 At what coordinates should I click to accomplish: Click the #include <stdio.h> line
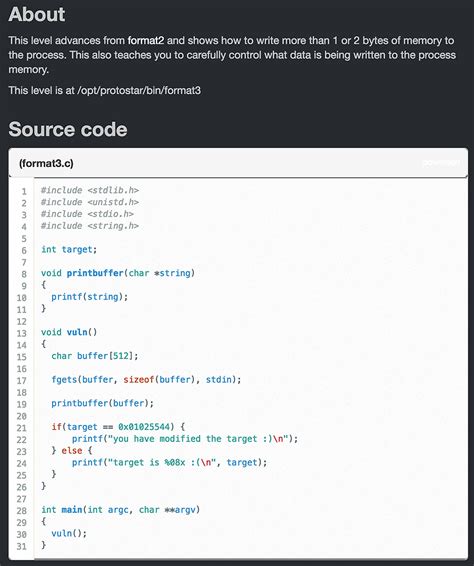pos(87,214)
